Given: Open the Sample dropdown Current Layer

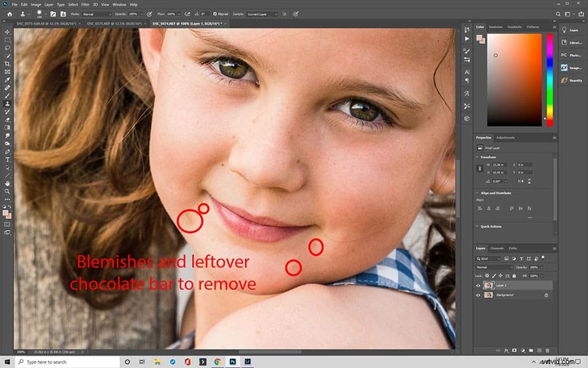Looking at the screenshot, I should 262,14.
